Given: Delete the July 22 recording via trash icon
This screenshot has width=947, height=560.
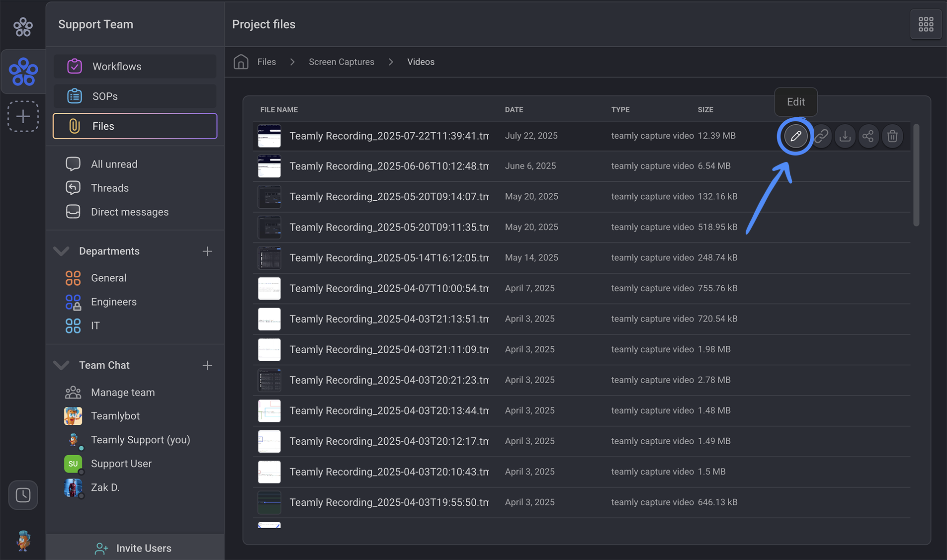Looking at the screenshot, I should pyautogui.click(x=892, y=136).
